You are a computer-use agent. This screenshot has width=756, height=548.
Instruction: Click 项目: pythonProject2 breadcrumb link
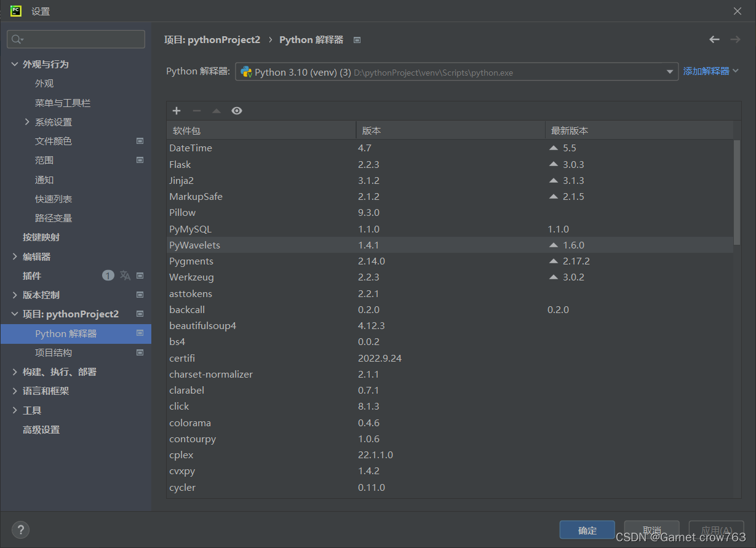pos(212,39)
